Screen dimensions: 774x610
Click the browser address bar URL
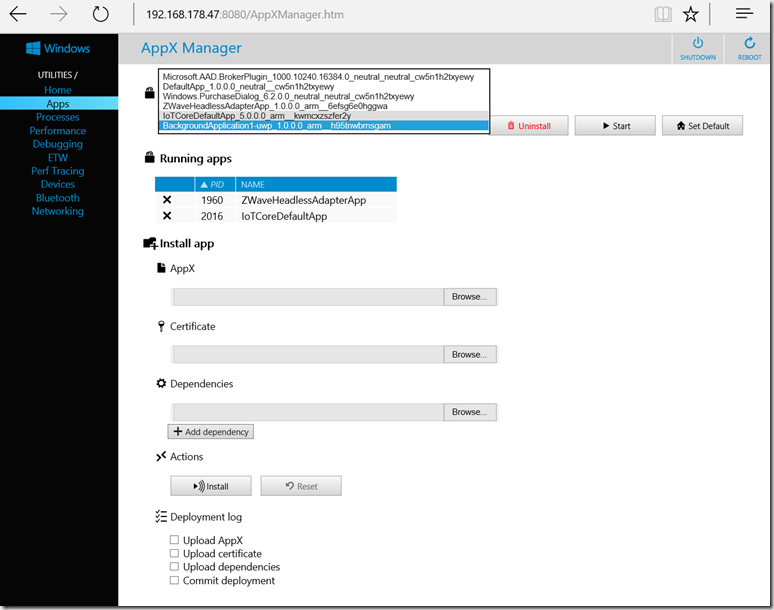[245, 15]
